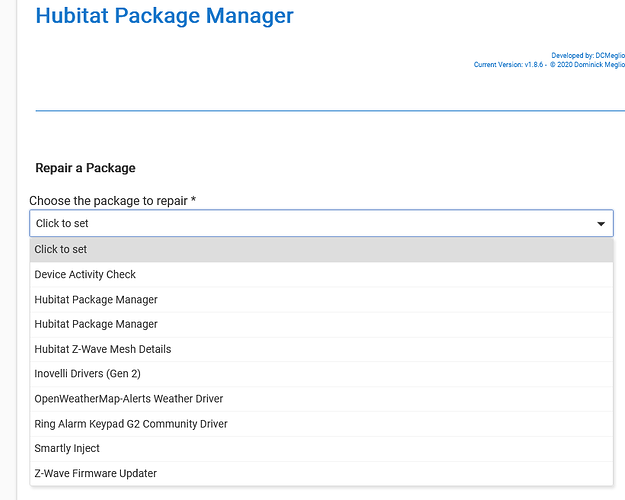The height and width of the screenshot is (500, 625).
Task: Pick Ring Alarm Keypad G2 Community Driver
Action: [321, 424]
